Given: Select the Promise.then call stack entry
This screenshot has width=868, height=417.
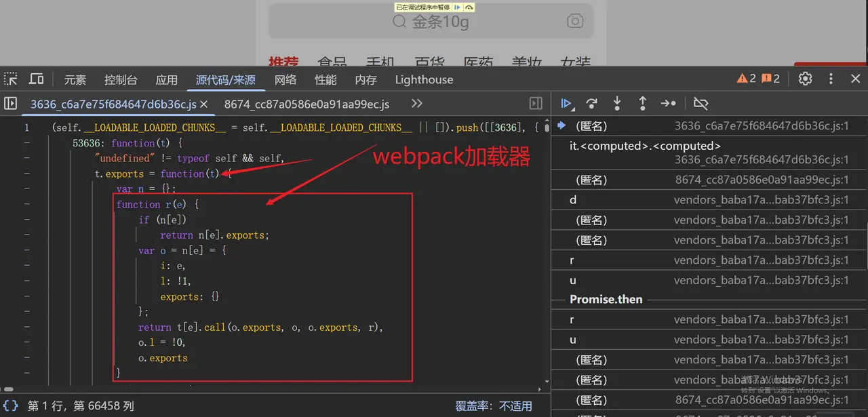Looking at the screenshot, I should pyautogui.click(x=606, y=300).
